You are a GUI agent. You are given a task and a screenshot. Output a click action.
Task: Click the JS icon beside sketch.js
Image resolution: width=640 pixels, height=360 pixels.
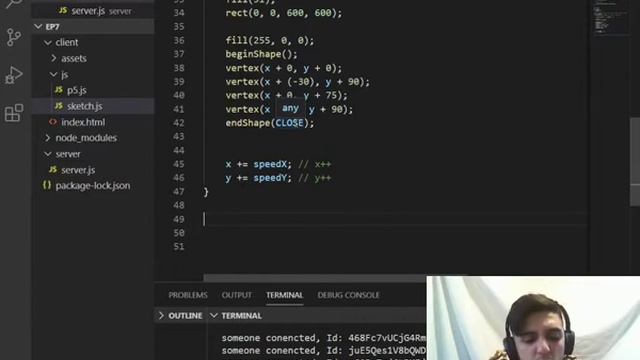click(59, 106)
